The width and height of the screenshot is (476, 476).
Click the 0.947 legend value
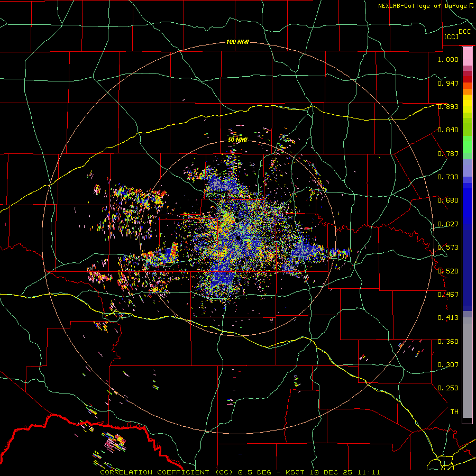click(448, 83)
